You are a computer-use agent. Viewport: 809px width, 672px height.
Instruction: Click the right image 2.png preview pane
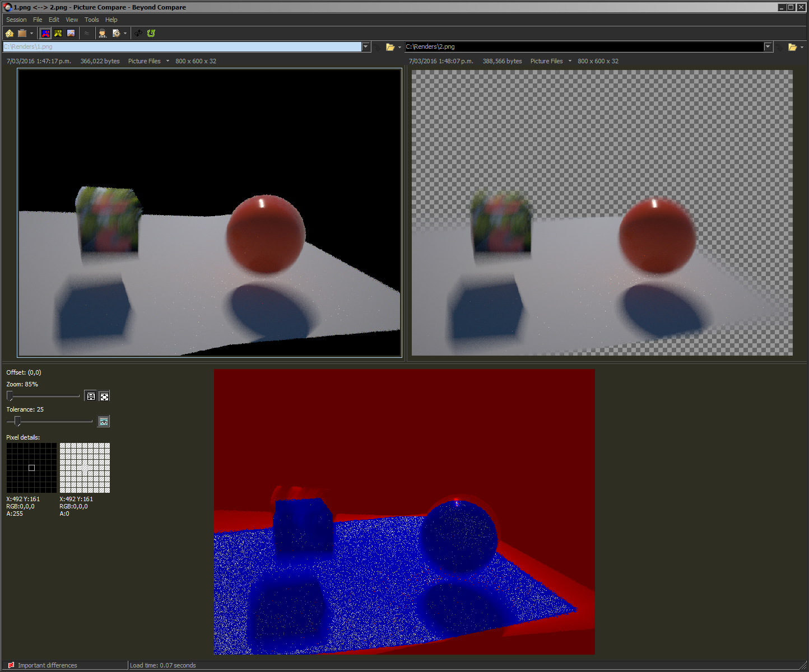602,213
